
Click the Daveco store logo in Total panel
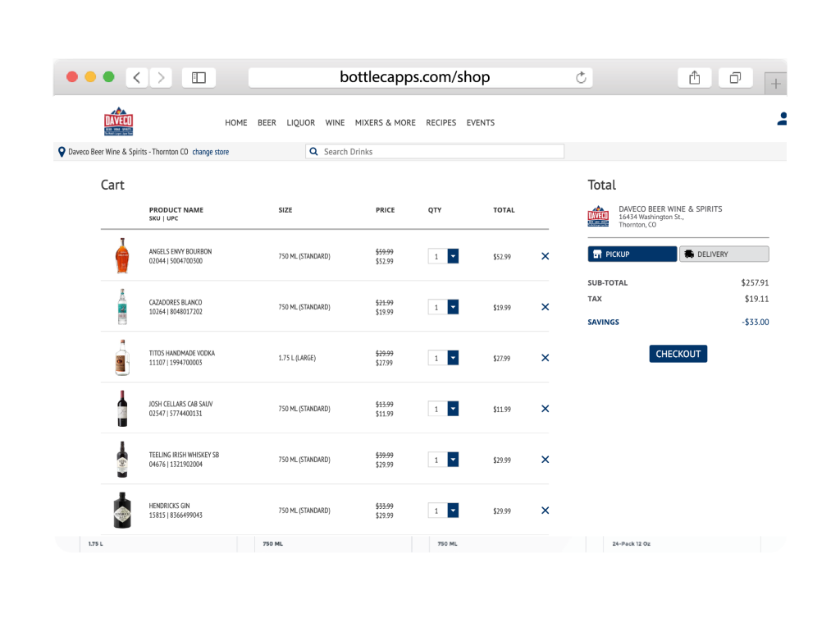598,216
